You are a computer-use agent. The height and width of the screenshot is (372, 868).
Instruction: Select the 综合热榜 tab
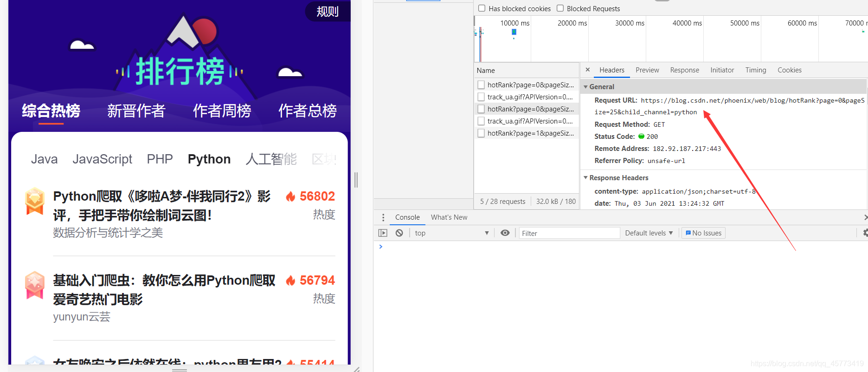click(x=51, y=111)
